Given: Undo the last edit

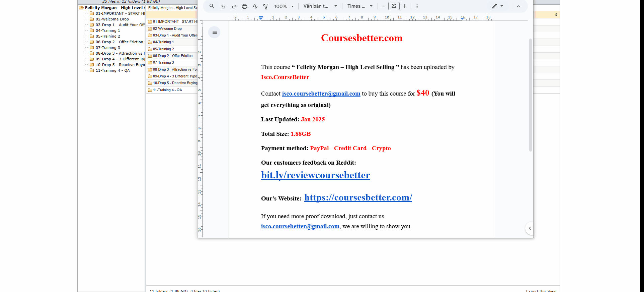Looking at the screenshot, I should point(223,6).
